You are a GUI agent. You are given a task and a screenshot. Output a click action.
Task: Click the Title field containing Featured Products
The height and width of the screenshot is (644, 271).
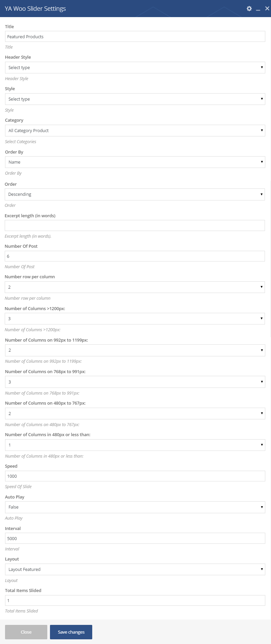pos(135,37)
